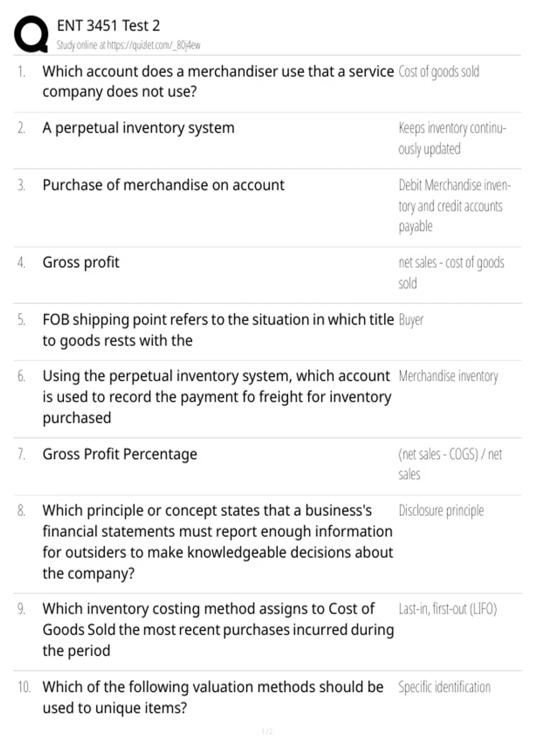Click the ENT 3451 Test 2 title
Screen dimensions: 534x756
108,26
